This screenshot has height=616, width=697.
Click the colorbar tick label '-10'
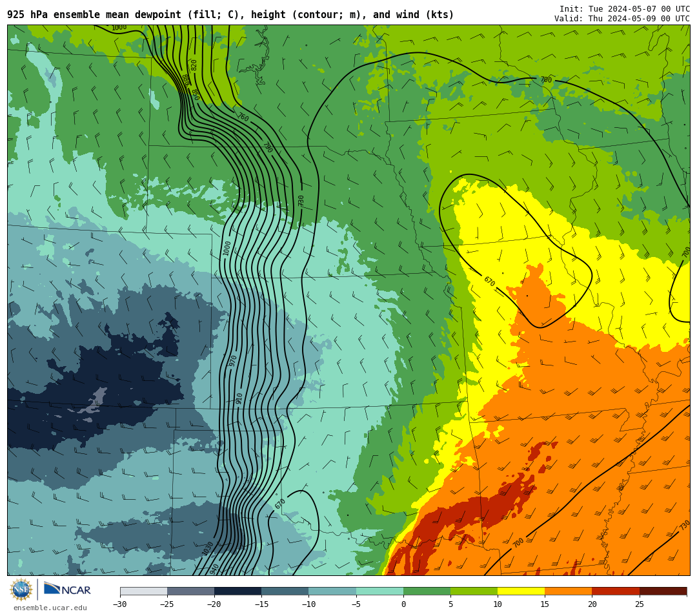pos(308,604)
